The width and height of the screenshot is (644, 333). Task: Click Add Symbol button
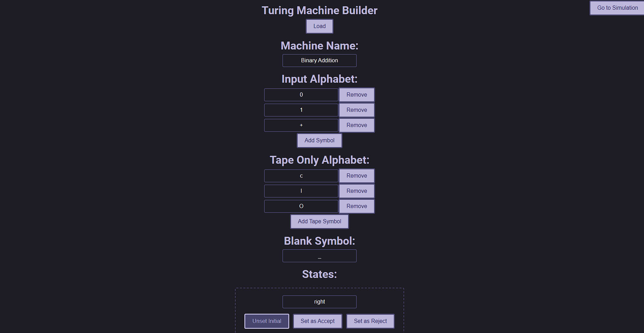pos(319,141)
